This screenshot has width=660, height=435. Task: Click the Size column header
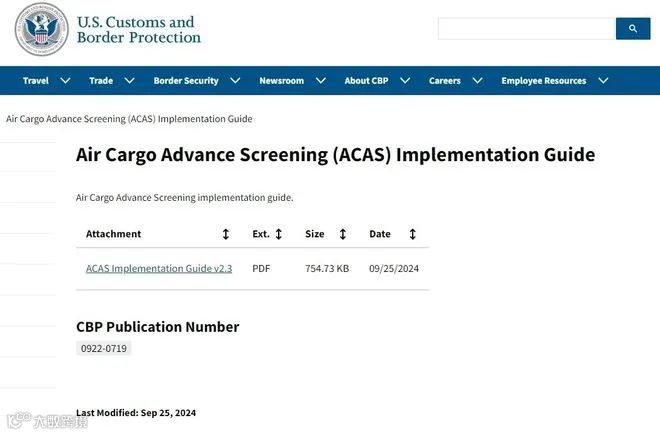click(x=314, y=234)
